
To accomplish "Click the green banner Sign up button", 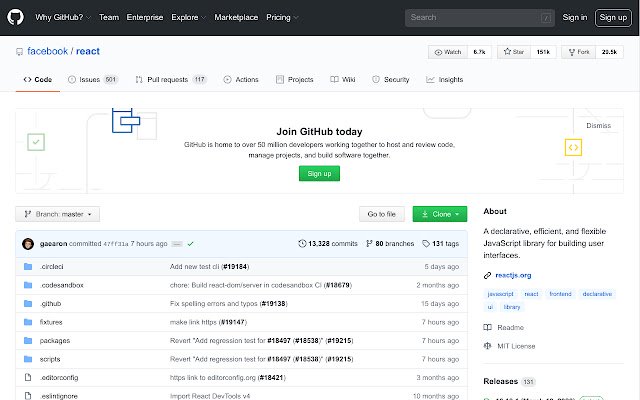I will pyautogui.click(x=319, y=173).
